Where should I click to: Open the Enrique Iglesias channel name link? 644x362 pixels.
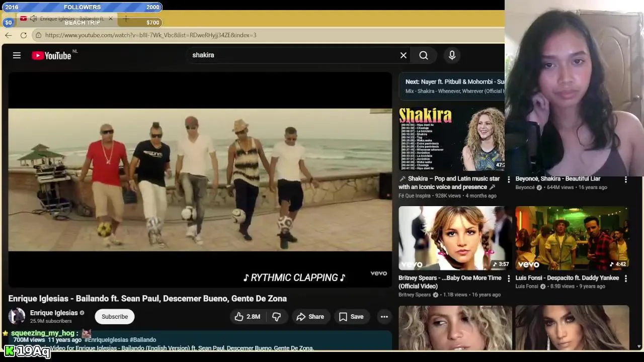click(x=54, y=313)
